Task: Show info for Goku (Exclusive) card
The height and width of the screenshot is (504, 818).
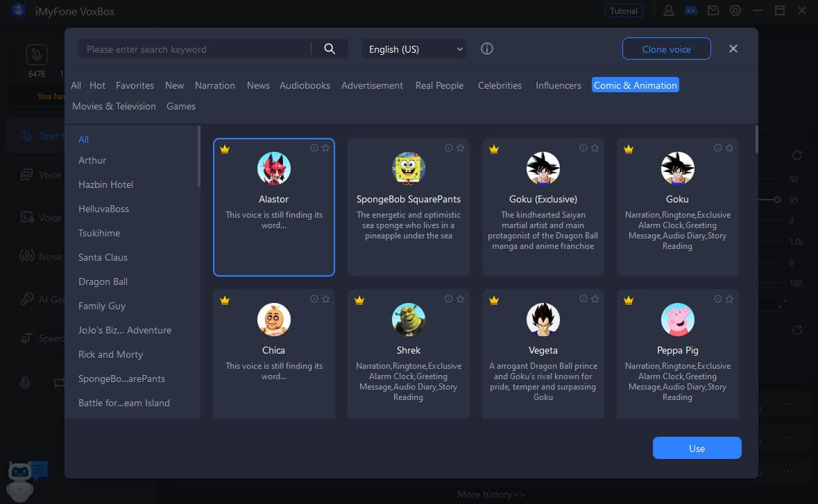Action: click(x=583, y=148)
